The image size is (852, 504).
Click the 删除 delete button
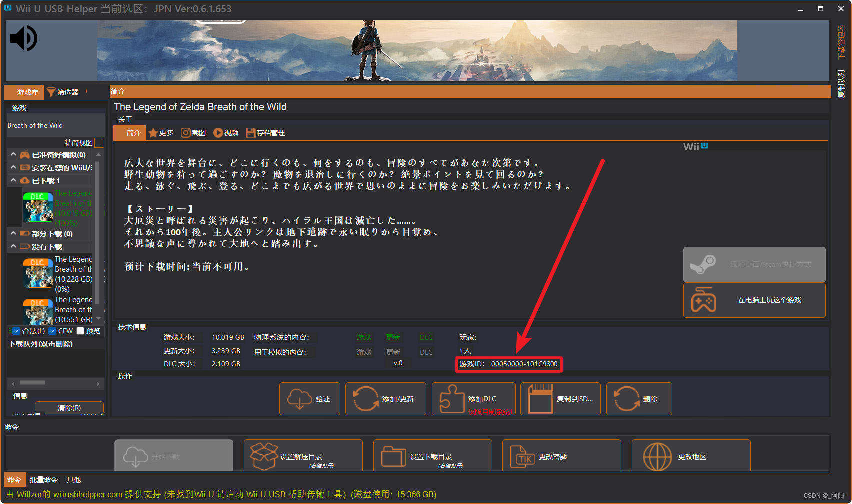[639, 399]
